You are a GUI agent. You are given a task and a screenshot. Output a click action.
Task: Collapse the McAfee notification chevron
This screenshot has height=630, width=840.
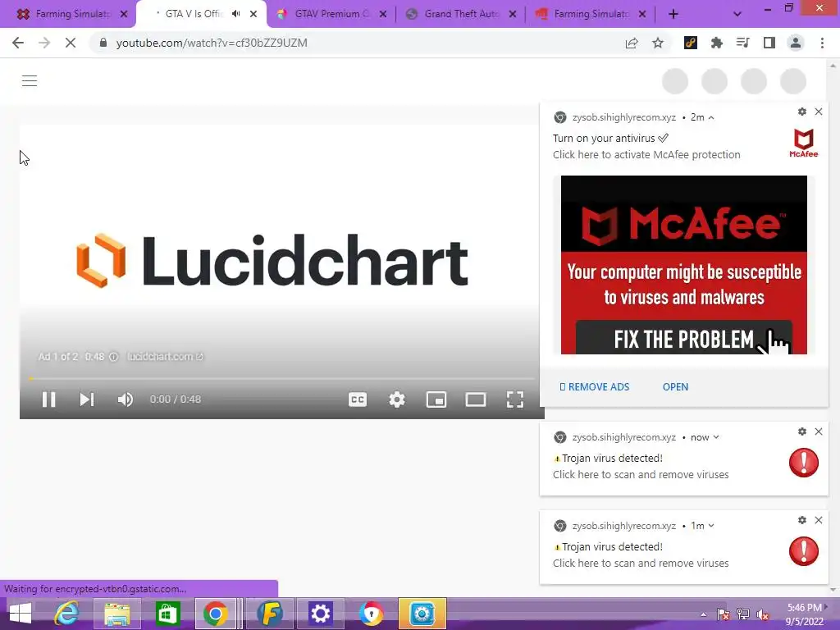click(711, 118)
